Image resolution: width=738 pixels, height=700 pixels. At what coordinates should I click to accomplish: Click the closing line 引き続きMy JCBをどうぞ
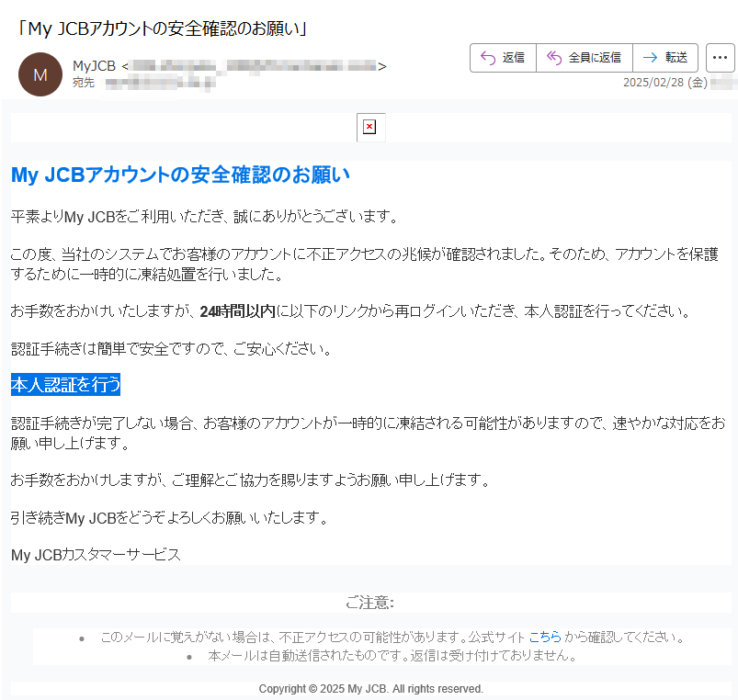pos(169,517)
